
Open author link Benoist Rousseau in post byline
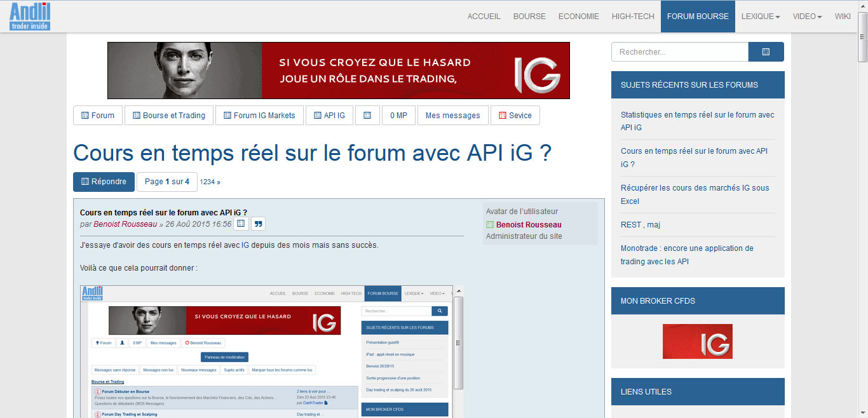point(125,224)
